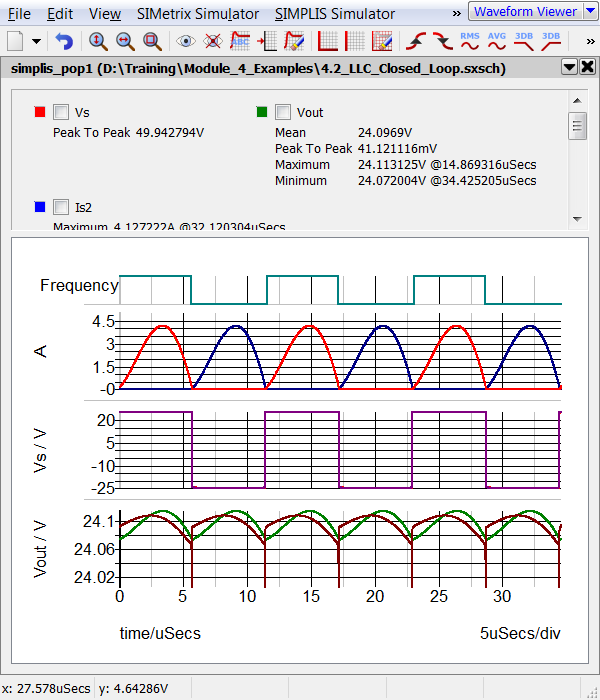Close the simplis_pop1 graph tab
The width and height of the screenshot is (600, 700).
tap(586, 67)
